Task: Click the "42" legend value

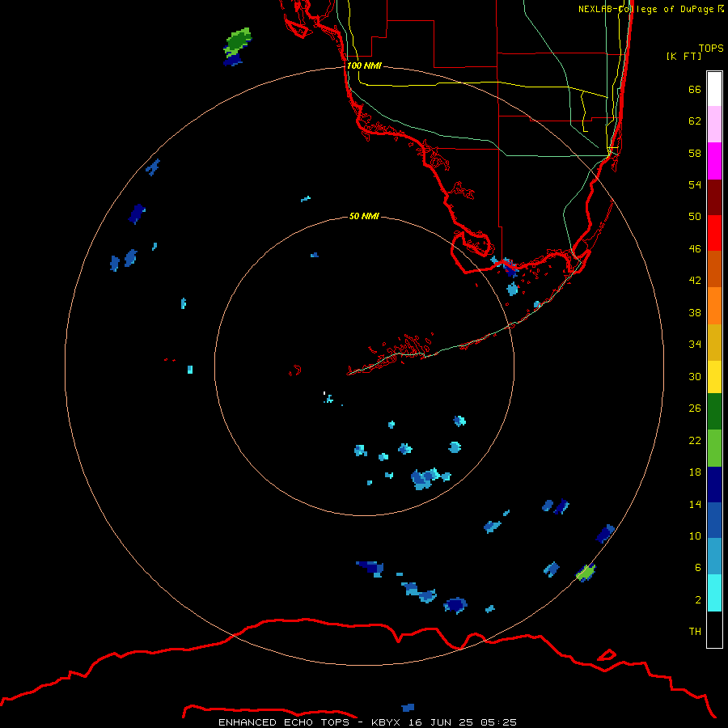Action: tap(695, 281)
